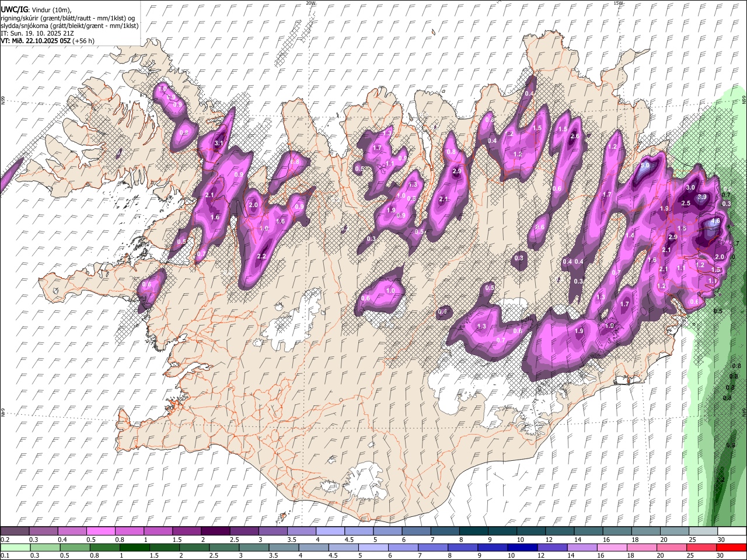Pick the muted plum snow swatch starting at 0.2

[x=15, y=531]
